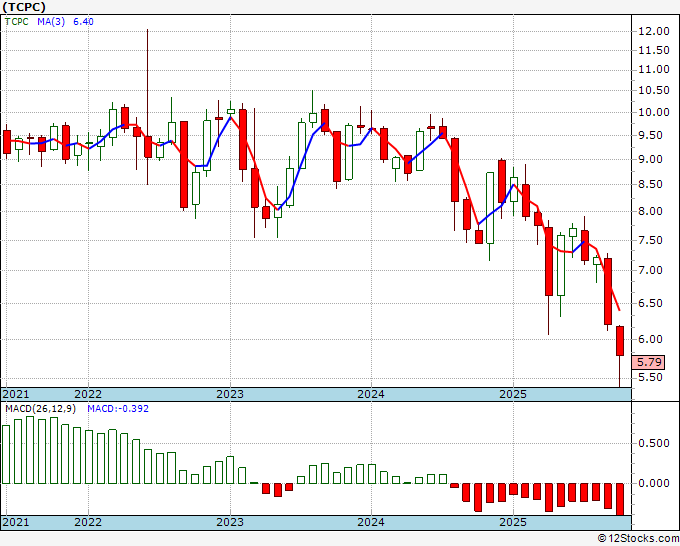Screen dimensions: 680x546
Task: Click the 11.00 price axis label
Action: click(x=654, y=69)
